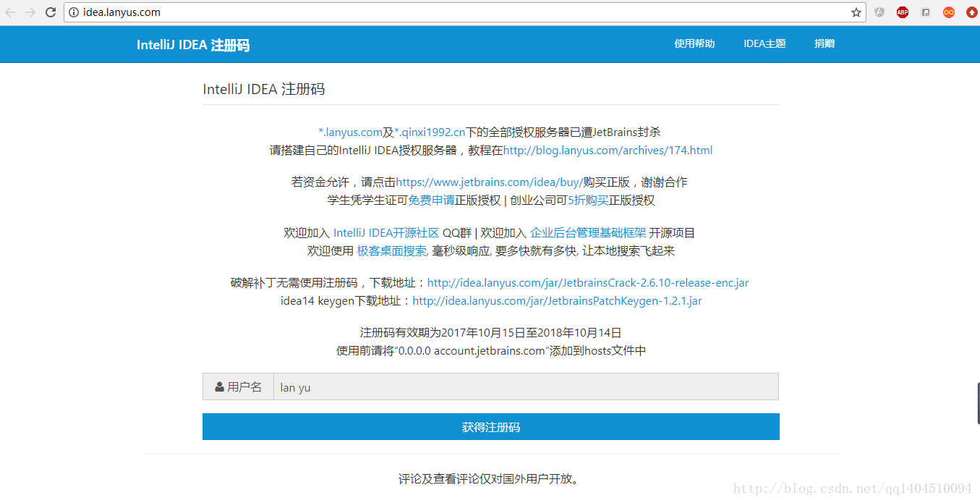Click the vertical scrollbar thumb at right edge

click(978, 404)
